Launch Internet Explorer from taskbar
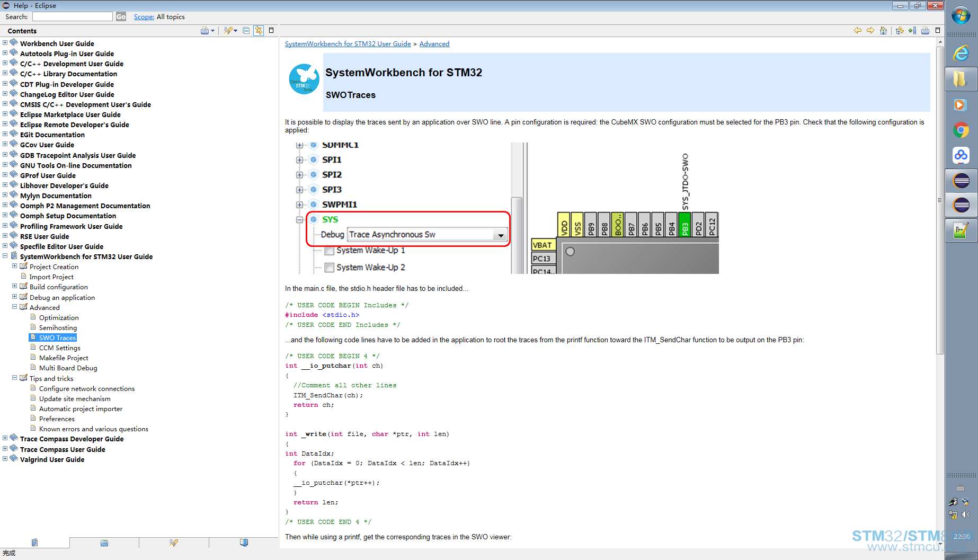The height and width of the screenshot is (560, 978). (961, 53)
